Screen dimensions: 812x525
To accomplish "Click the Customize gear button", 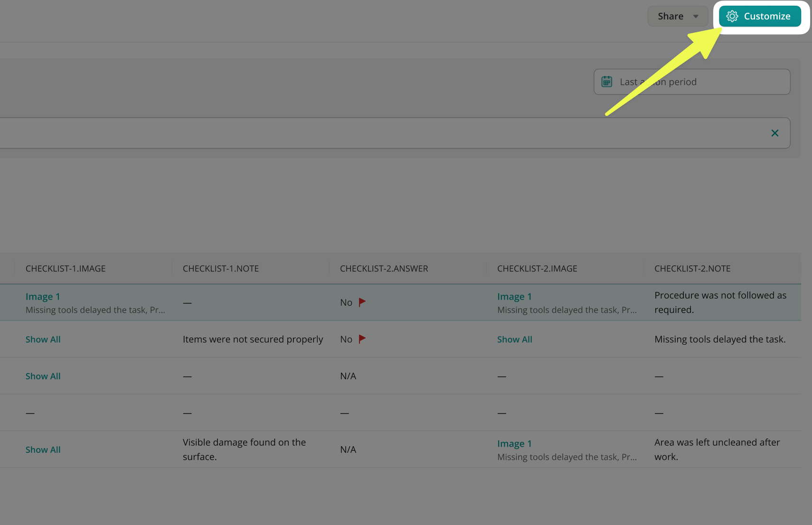I will 759,16.
